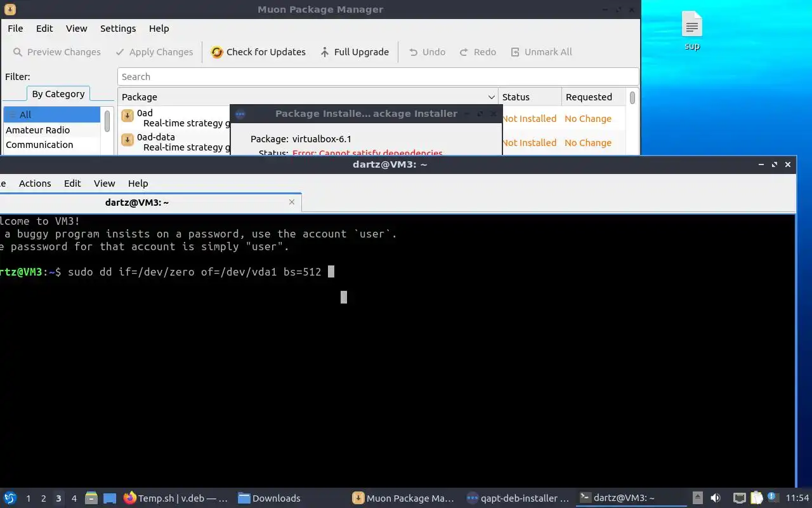This screenshot has height=508, width=812.
Task: Click the network tray icon
Action: point(740,498)
